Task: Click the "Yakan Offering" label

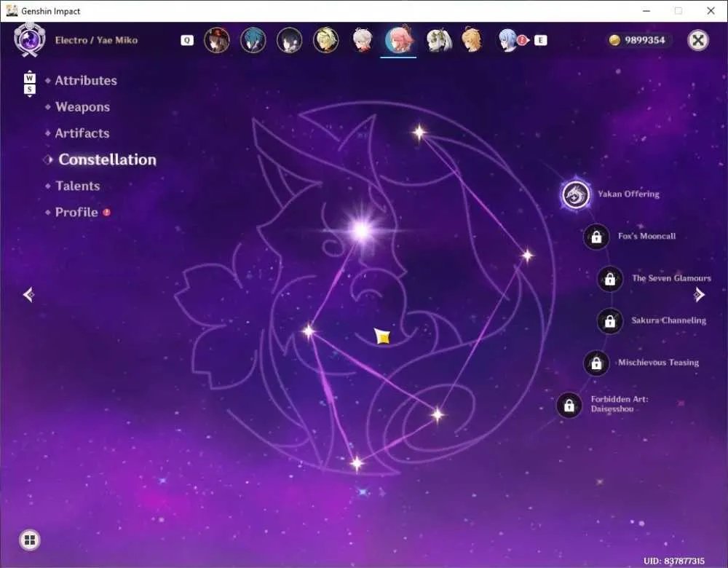Action: [629, 194]
